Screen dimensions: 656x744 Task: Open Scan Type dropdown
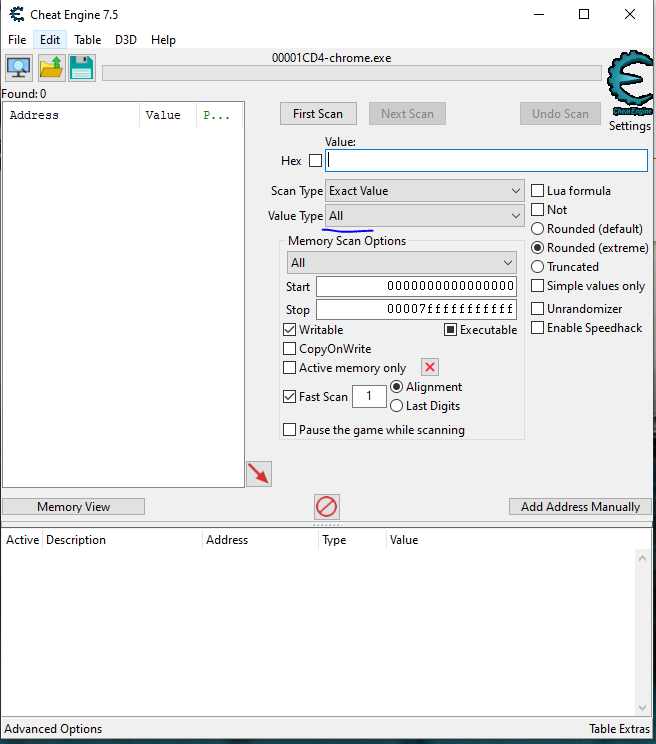pyautogui.click(x=425, y=191)
